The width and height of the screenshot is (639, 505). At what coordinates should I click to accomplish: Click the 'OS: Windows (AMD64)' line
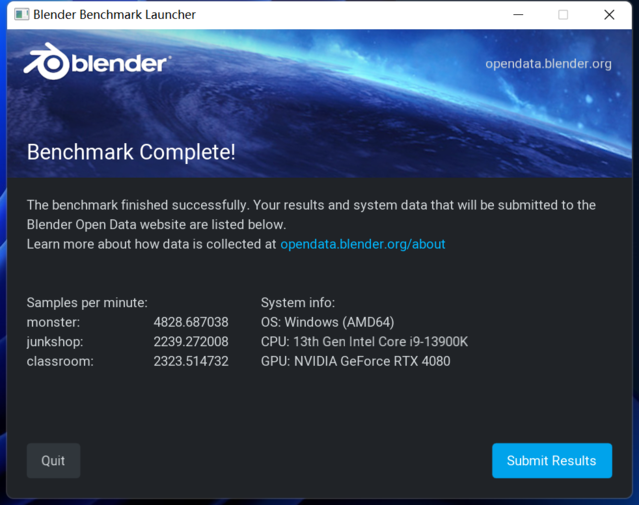coord(328,322)
